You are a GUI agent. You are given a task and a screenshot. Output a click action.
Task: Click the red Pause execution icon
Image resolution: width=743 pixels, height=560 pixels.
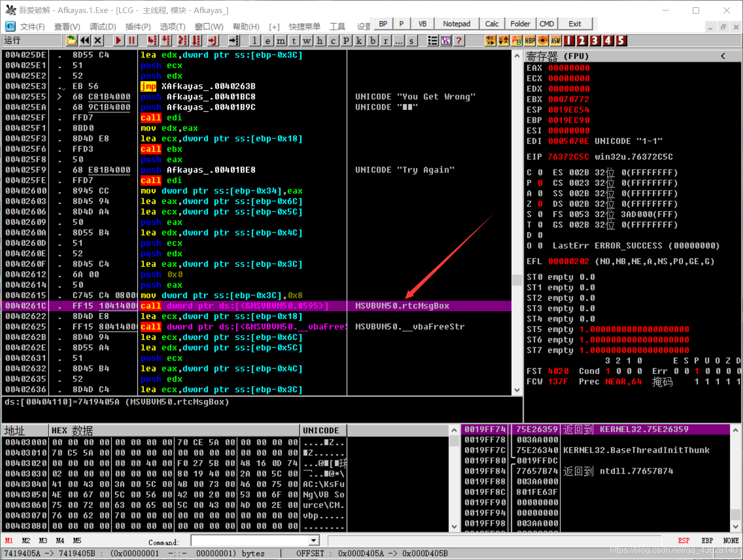(131, 40)
